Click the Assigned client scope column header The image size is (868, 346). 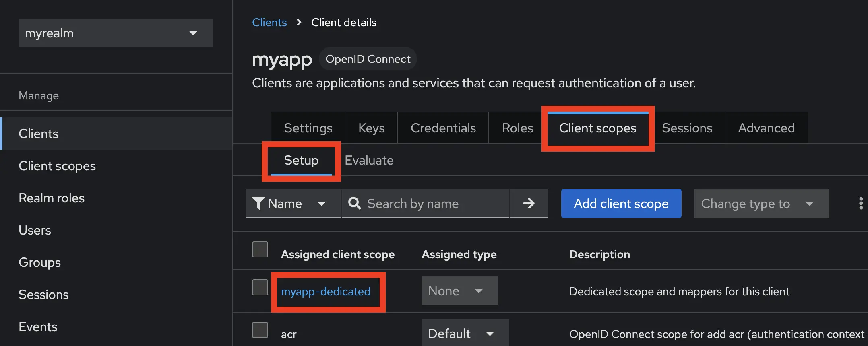tap(337, 254)
